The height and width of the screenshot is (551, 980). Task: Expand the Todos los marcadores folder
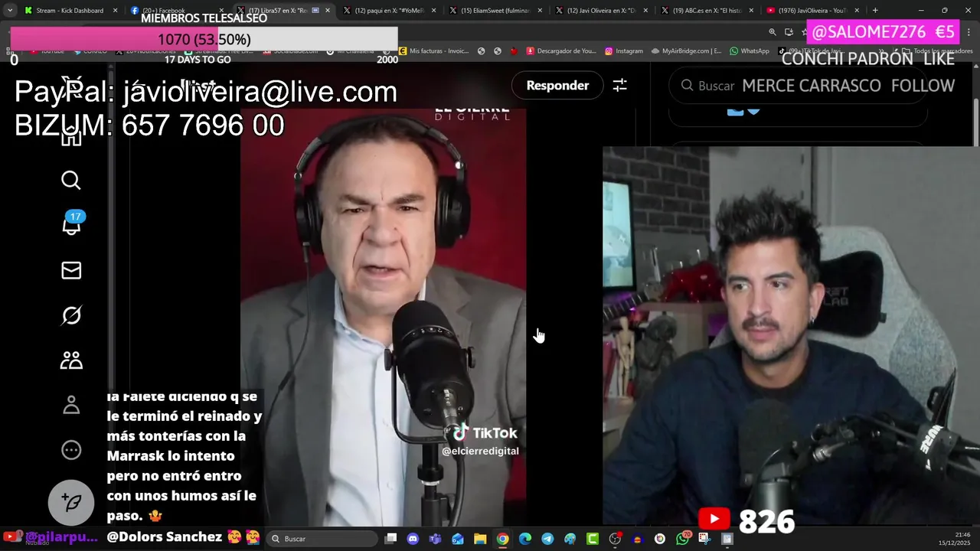pos(937,51)
